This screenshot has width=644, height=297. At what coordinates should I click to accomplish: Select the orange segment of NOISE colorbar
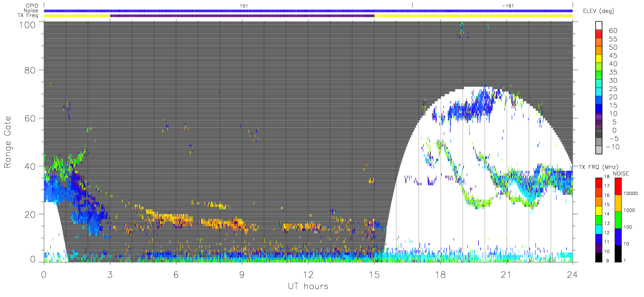tap(619, 203)
